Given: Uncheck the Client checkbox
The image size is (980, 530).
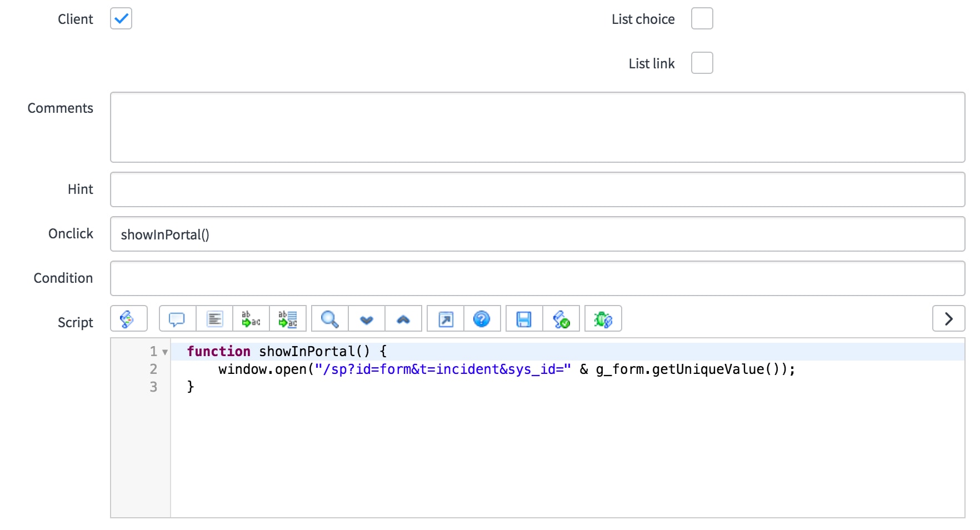Looking at the screenshot, I should coord(121,19).
